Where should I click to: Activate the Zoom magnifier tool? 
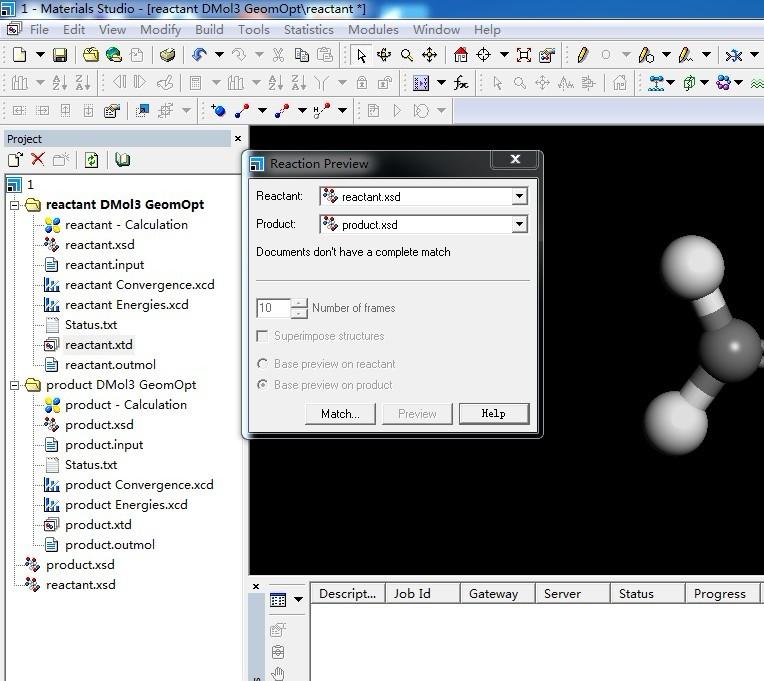coord(407,55)
